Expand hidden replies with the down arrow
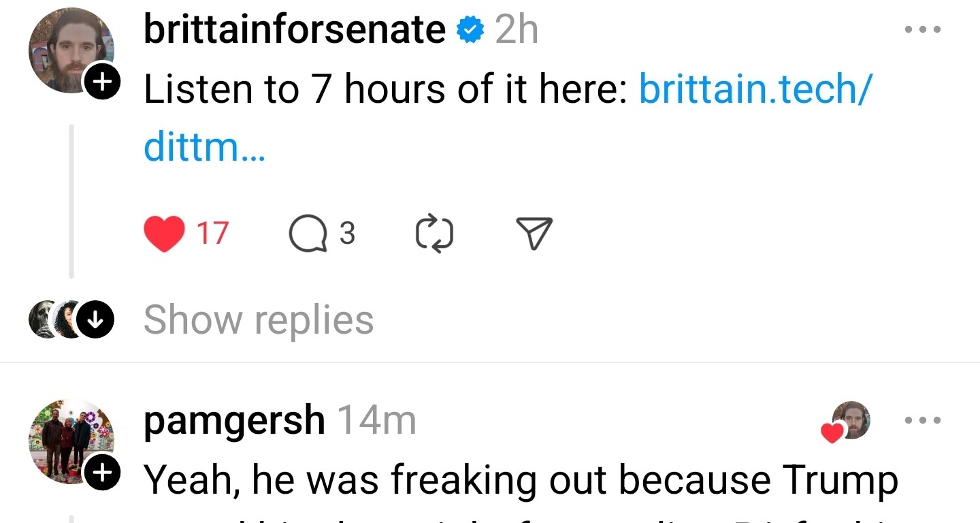 coord(94,319)
